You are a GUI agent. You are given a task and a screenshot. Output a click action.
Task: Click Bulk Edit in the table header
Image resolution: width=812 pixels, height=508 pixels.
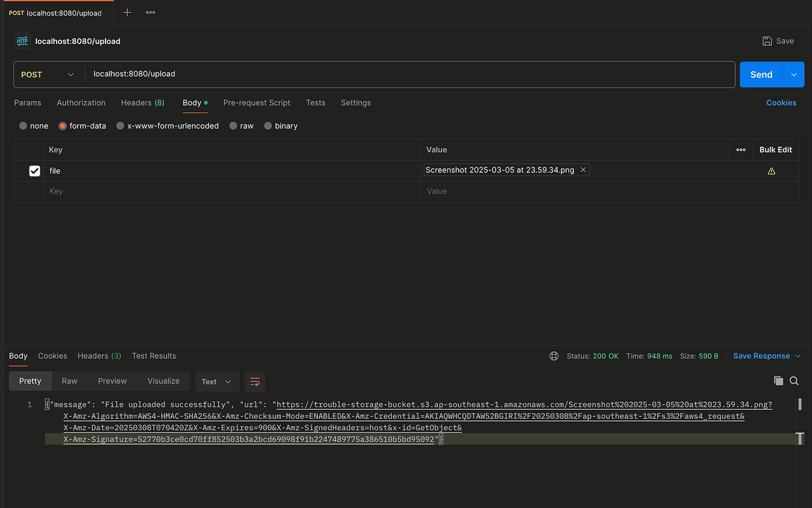[775, 149]
